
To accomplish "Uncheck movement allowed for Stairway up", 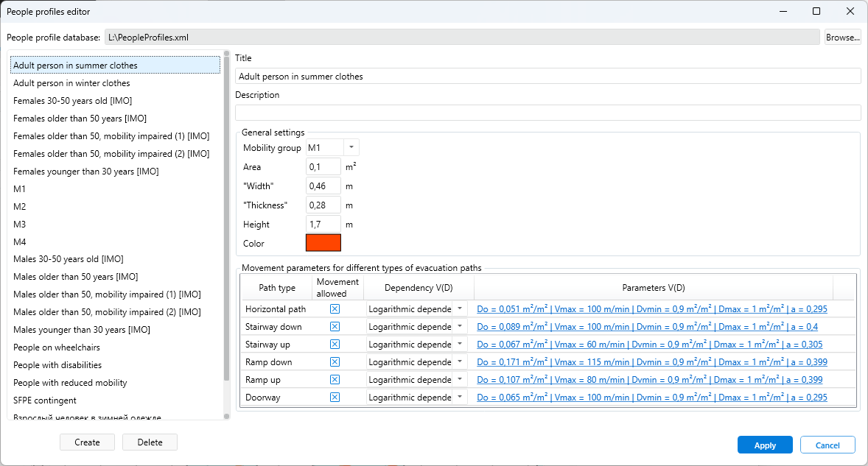I will (x=335, y=344).
